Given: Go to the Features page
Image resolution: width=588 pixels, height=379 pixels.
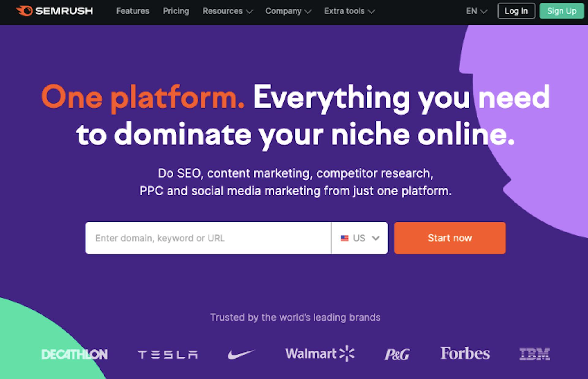Looking at the screenshot, I should click(133, 11).
